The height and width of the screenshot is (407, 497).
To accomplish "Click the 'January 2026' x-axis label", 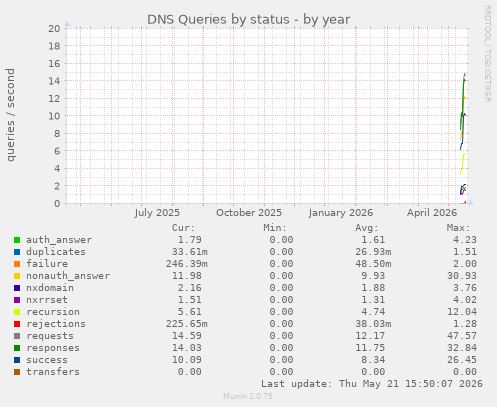I will [x=341, y=213].
